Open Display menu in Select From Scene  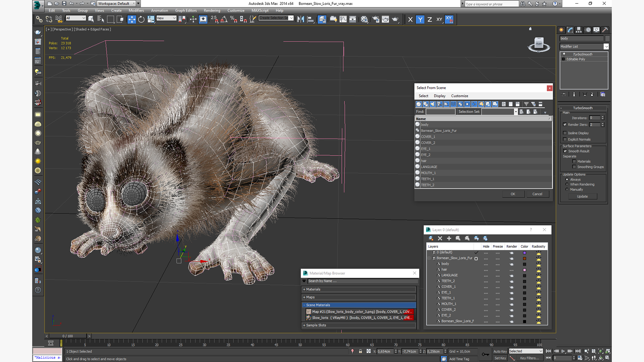(439, 96)
